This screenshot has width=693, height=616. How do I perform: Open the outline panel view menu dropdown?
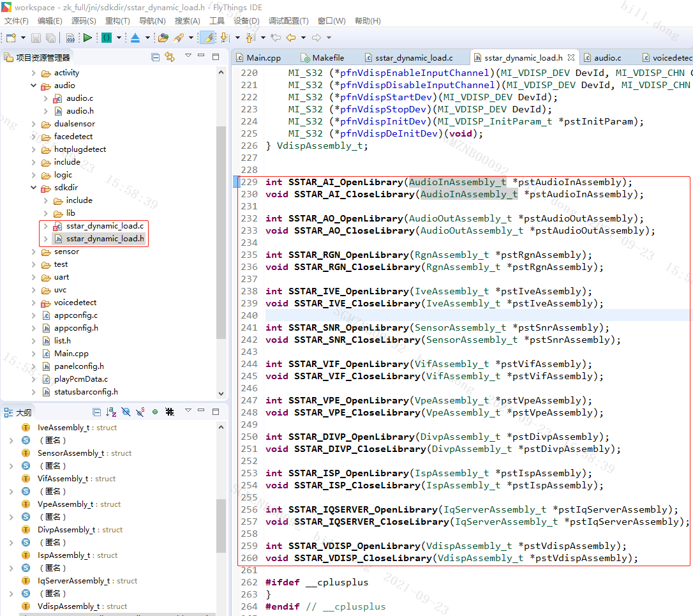[x=188, y=412]
